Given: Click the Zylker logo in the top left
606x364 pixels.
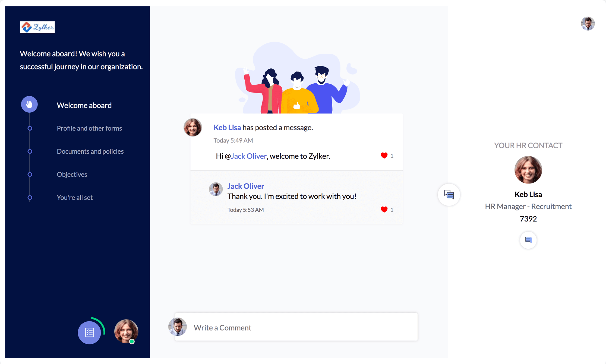Looking at the screenshot, I should pyautogui.click(x=38, y=27).
